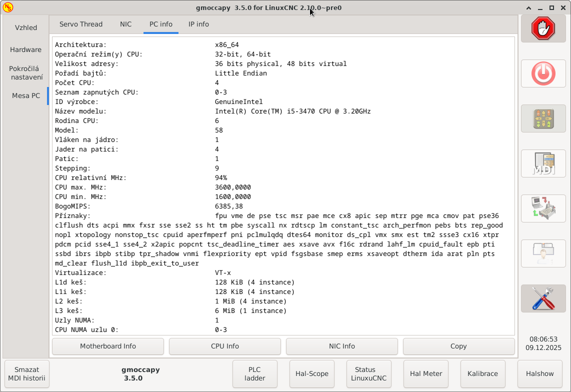
Task: Click the Motherboard Info button
Action: coord(108,346)
